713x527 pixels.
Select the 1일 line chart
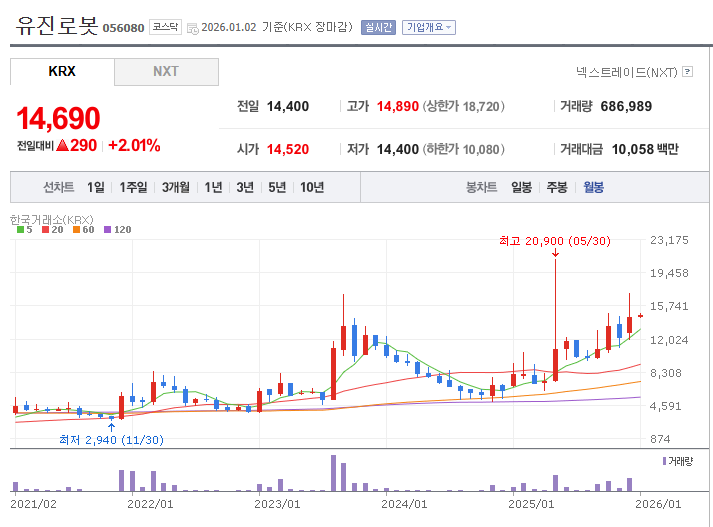(96, 187)
